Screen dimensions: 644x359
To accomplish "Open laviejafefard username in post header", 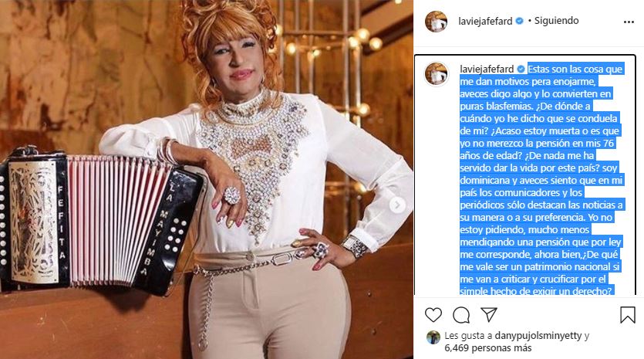I will tap(485, 21).
